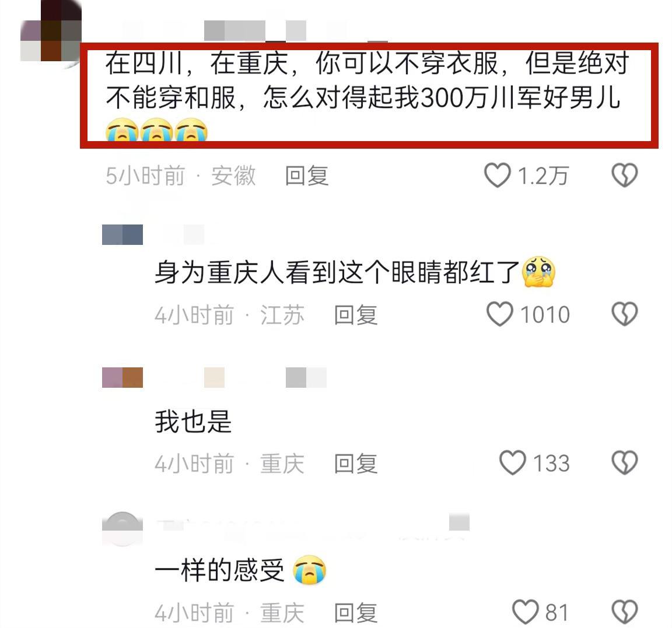The image size is (672, 628).
Task: Reply to the top comment via 回复
Action: point(307,176)
